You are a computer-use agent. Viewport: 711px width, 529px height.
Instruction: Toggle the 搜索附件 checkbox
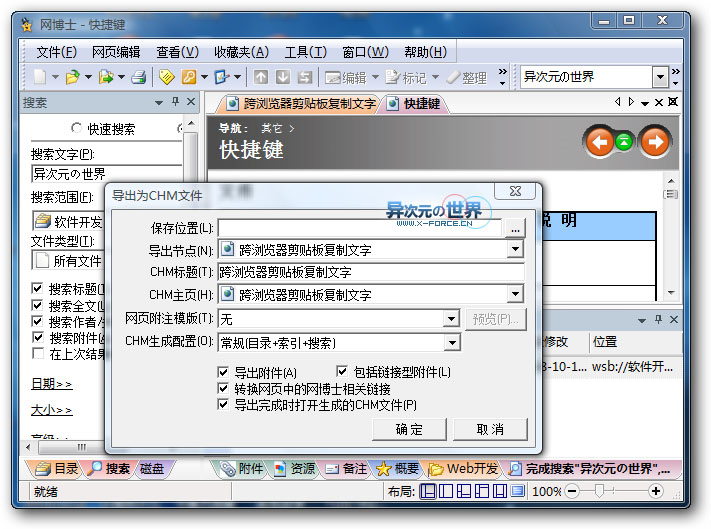tap(38, 338)
